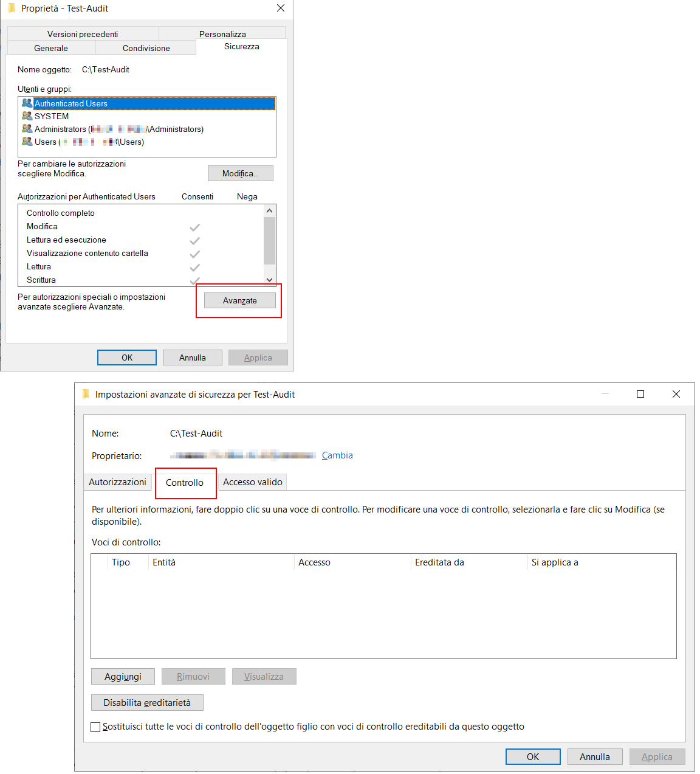Click the Avanzate button
700x774 pixels.
239,300
